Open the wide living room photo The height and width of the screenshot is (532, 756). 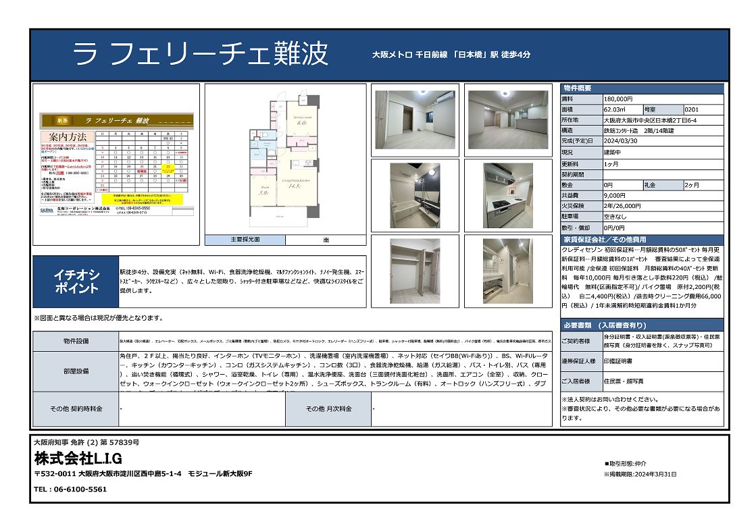point(508,120)
